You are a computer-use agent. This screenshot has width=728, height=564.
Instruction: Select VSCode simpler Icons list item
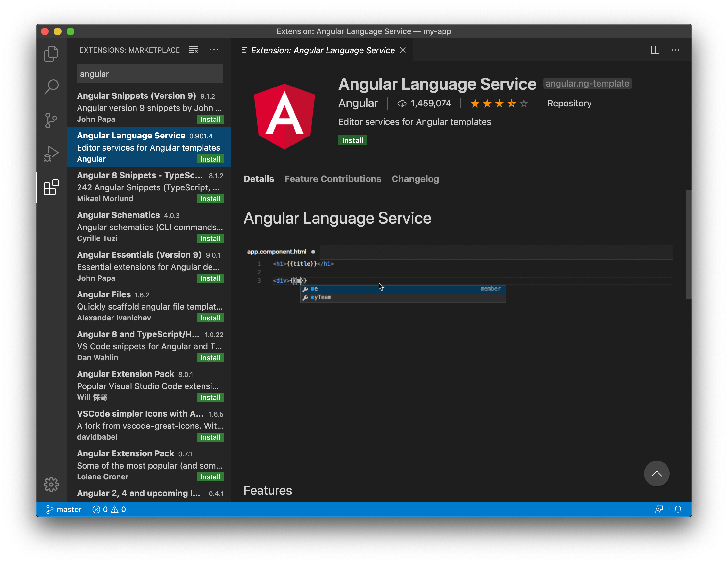click(149, 424)
